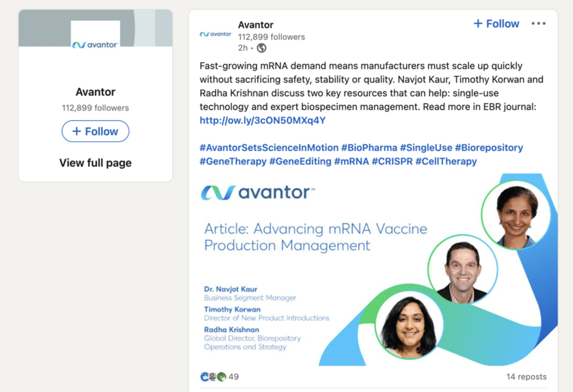This screenshot has width=573, height=392.
Task: Click the Dr. Navjot Kaur name text
Action: pos(230,289)
